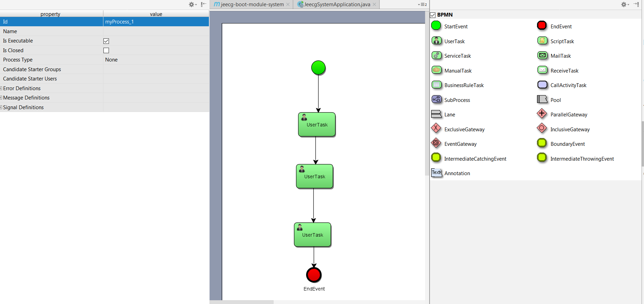
Task: Click the canvas vertical scrollbar
Action: [427, 93]
